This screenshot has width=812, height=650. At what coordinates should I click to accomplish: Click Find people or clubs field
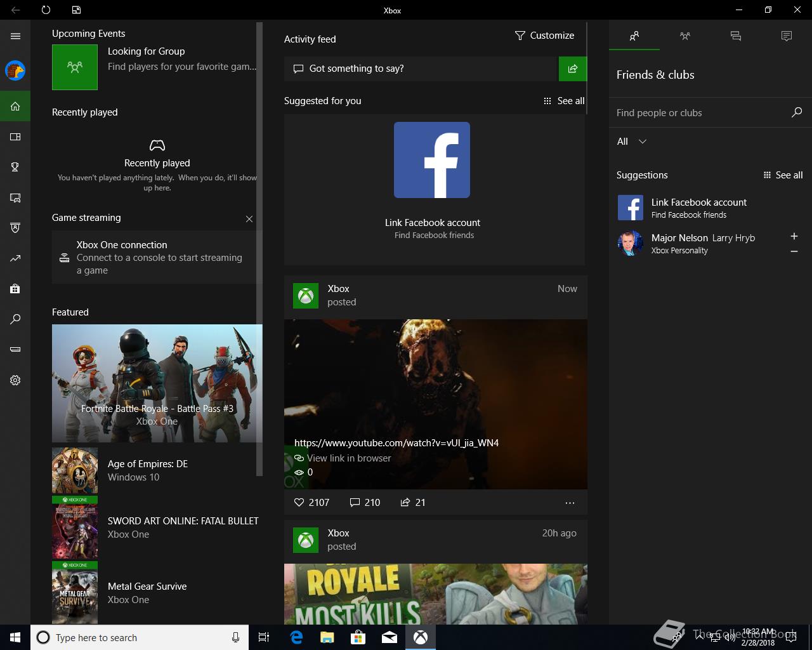coord(701,113)
